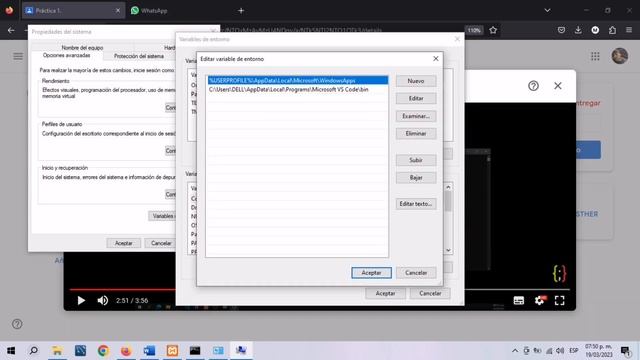Play the video
The height and width of the screenshot is (360, 640).
pos(81,300)
